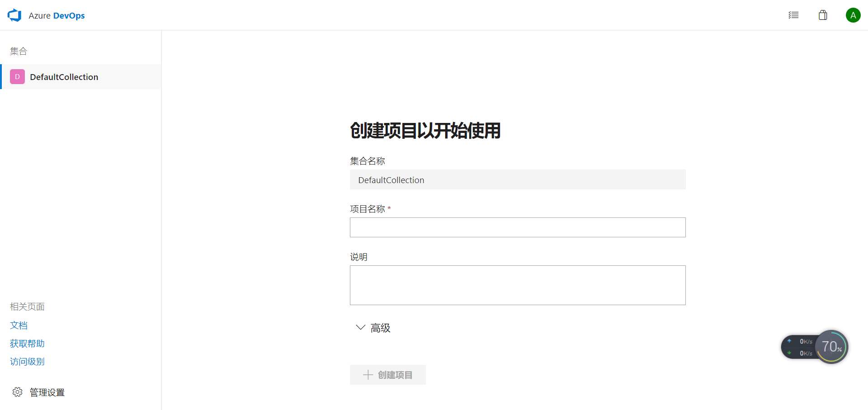Screen dimensions: 868x410
Task: Click the 项目名称 project name field
Action: coord(517,227)
